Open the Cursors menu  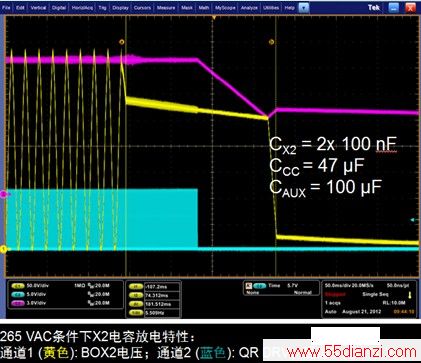(143, 8)
